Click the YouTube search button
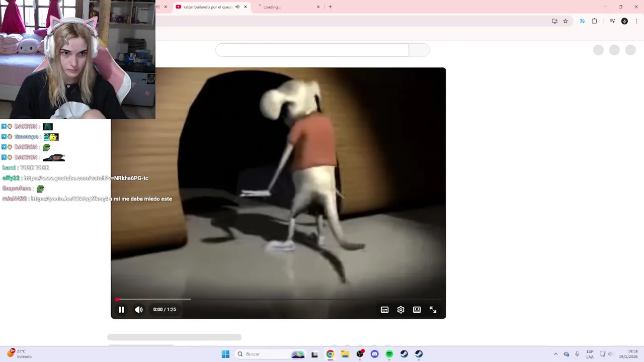 tap(419, 50)
